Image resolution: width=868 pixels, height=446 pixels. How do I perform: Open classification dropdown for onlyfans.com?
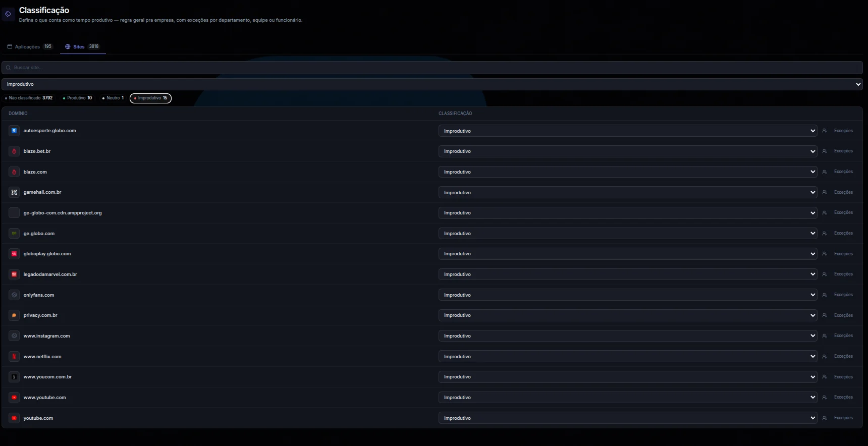point(628,295)
